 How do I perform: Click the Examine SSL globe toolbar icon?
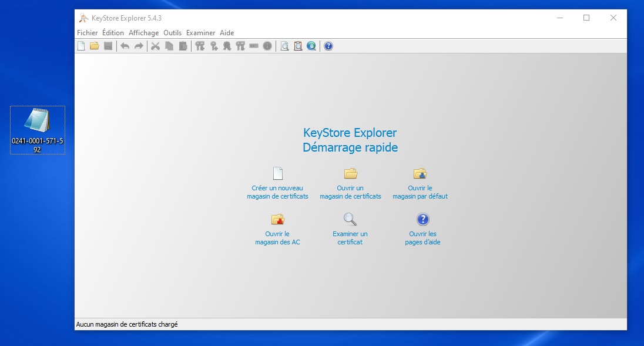312,46
